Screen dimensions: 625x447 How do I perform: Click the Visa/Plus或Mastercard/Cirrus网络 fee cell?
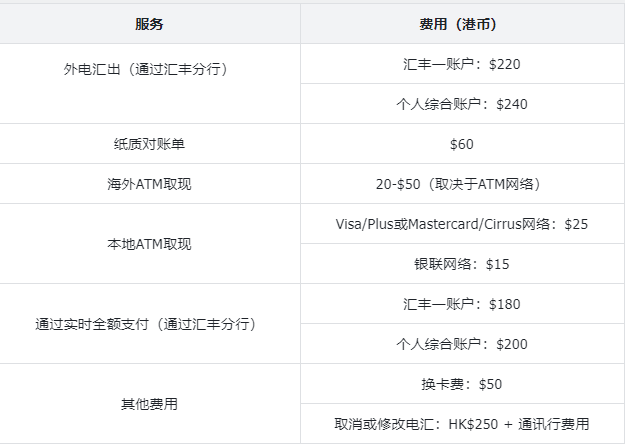(462, 224)
